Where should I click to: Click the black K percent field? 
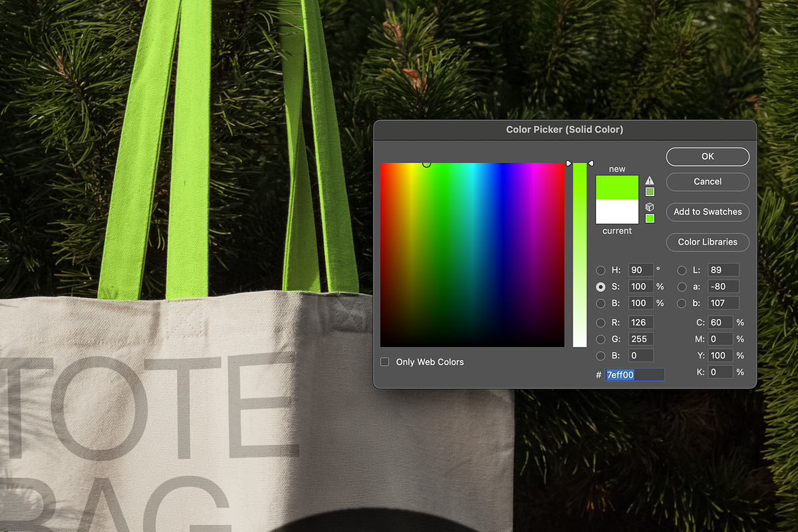(721, 372)
